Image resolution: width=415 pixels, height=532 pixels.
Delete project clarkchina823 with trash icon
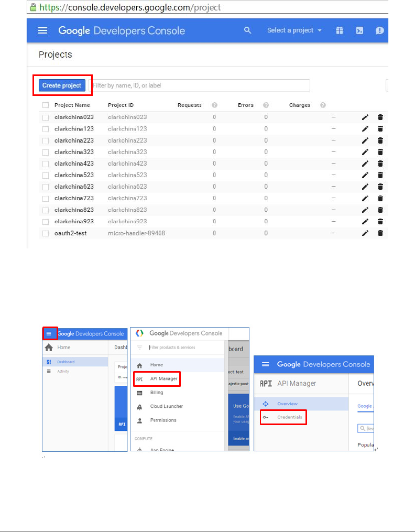pyautogui.click(x=380, y=210)
